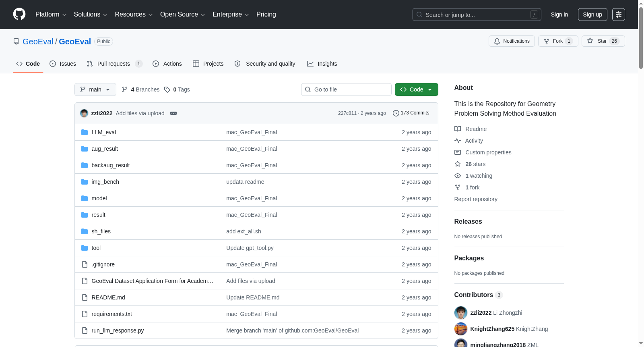
Task: Click the tag icon next to Tags
Action: (x=167, y=89)
